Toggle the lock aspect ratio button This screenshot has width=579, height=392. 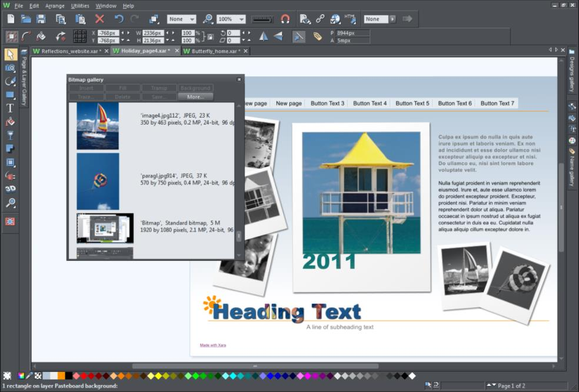click(x=211, y=36)
